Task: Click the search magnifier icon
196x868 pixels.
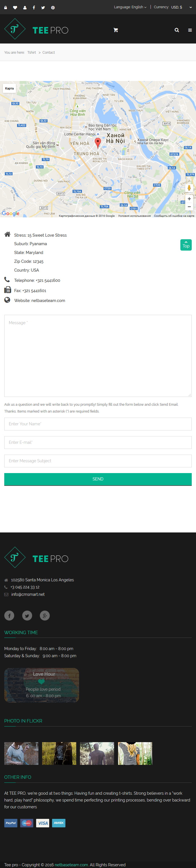Action: click(177, 30)
